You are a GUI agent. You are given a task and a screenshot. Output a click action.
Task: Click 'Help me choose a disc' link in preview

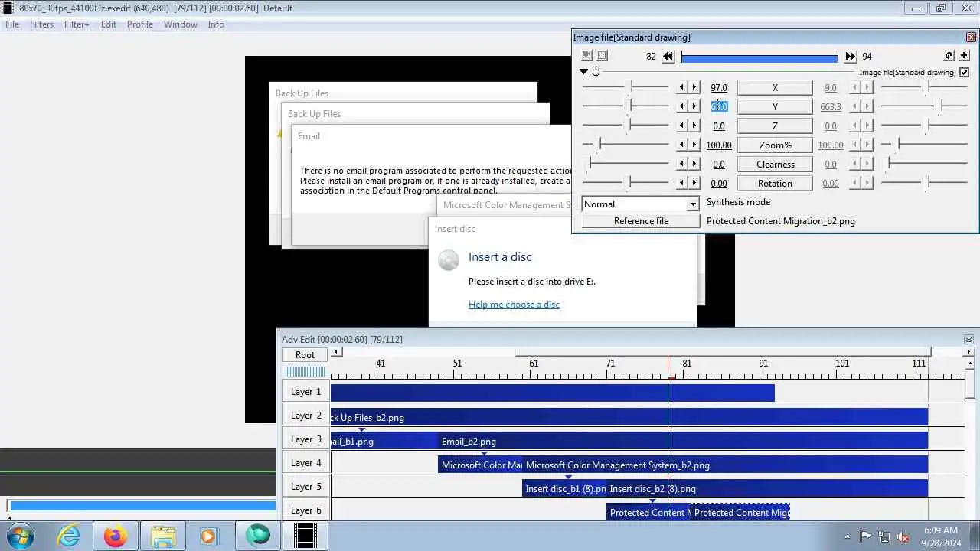[x=514, y=305]
